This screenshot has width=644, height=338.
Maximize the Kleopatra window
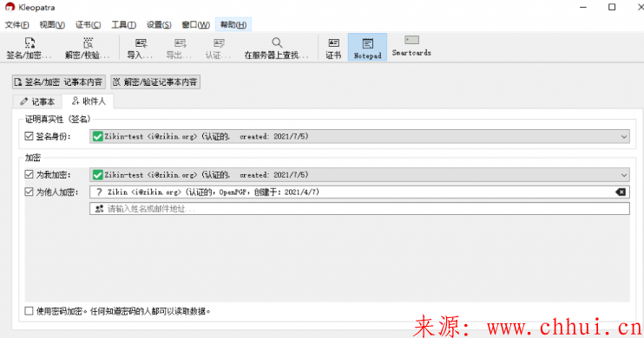click(612, 7)
